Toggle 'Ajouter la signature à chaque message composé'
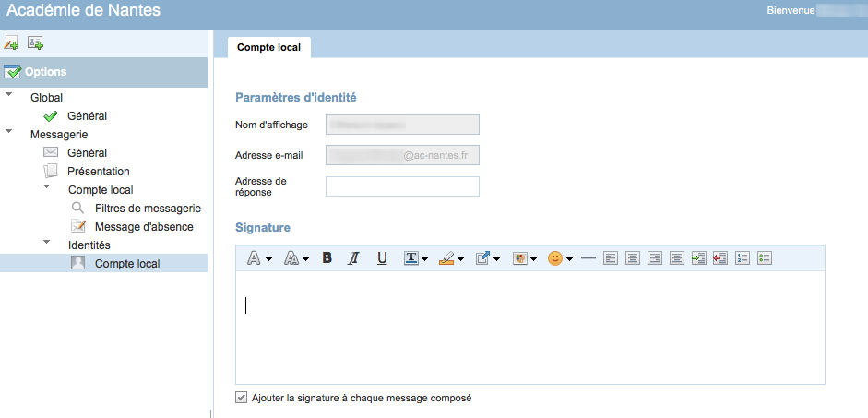The image size is (868, 418). (x=242, y=398)
